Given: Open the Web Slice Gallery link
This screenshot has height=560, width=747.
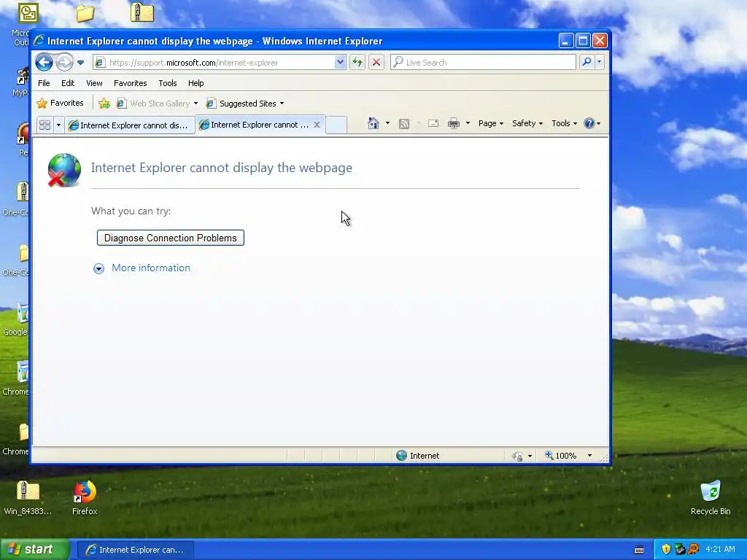Looking at the screenshot, I should 153,104.
